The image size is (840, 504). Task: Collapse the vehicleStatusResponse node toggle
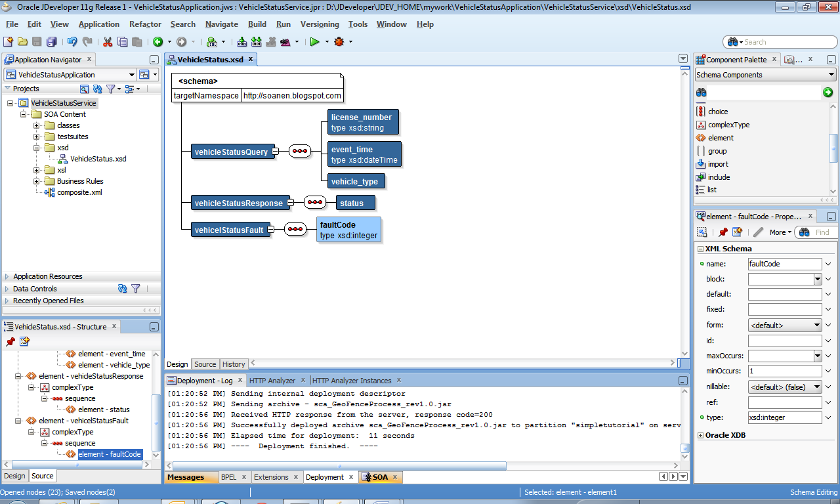click(290, 203)
